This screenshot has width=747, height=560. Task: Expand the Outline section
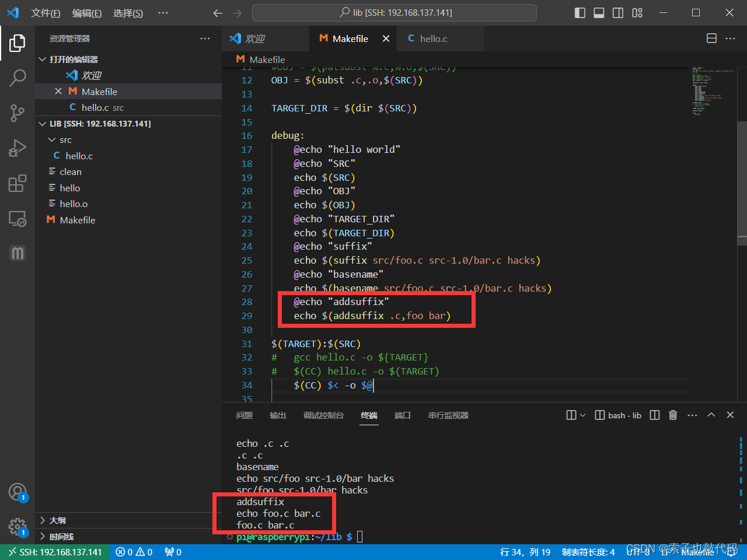pos(128,520)
